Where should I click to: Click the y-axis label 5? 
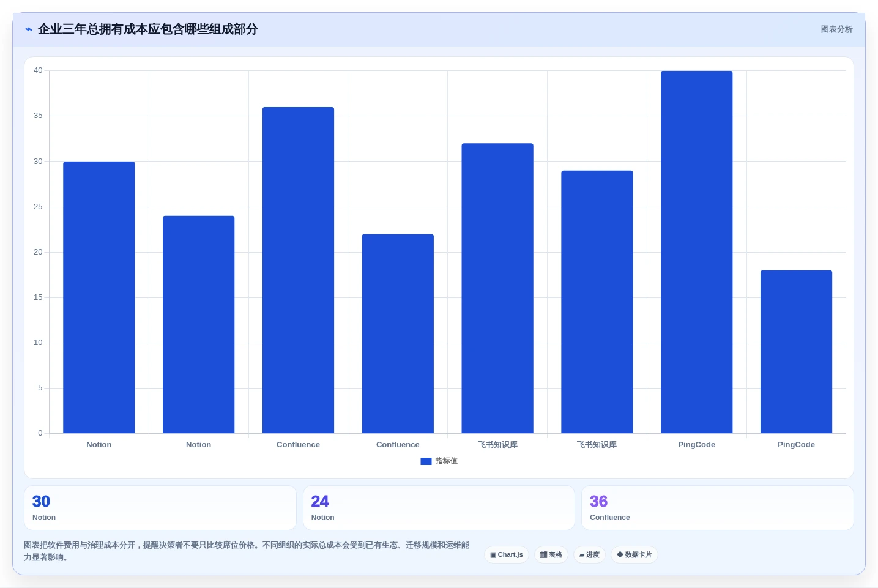click(40, 388)
